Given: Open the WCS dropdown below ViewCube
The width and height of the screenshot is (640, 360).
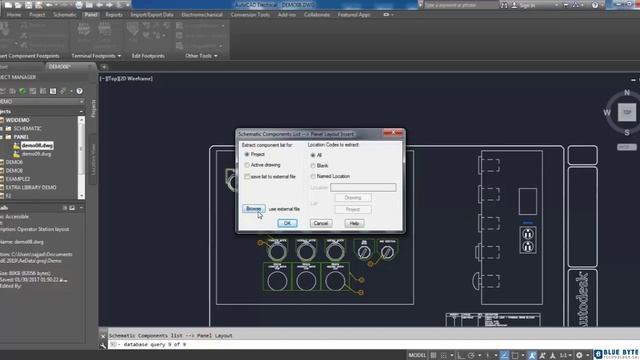Looking at the screenshot, I should (x=627, y=147).
